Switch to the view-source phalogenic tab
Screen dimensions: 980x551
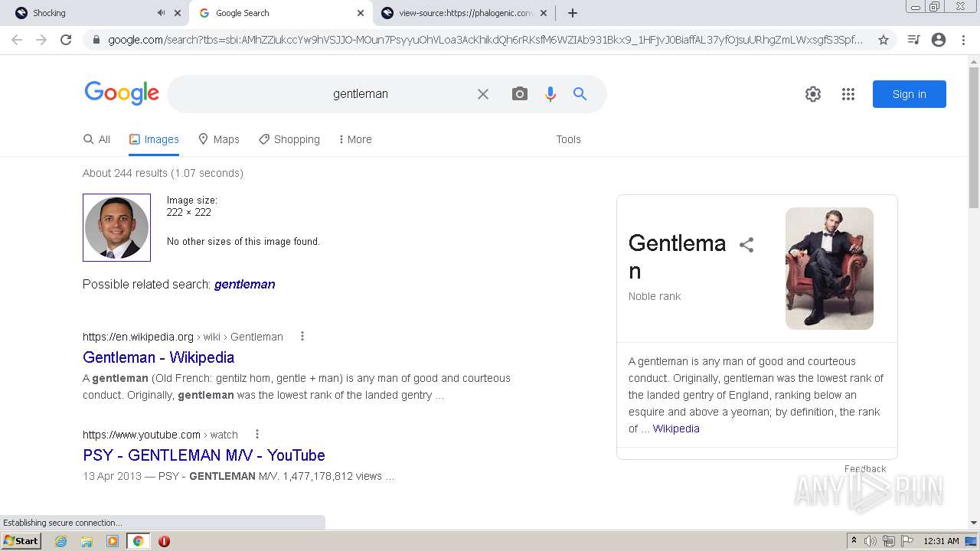(465, 13)
